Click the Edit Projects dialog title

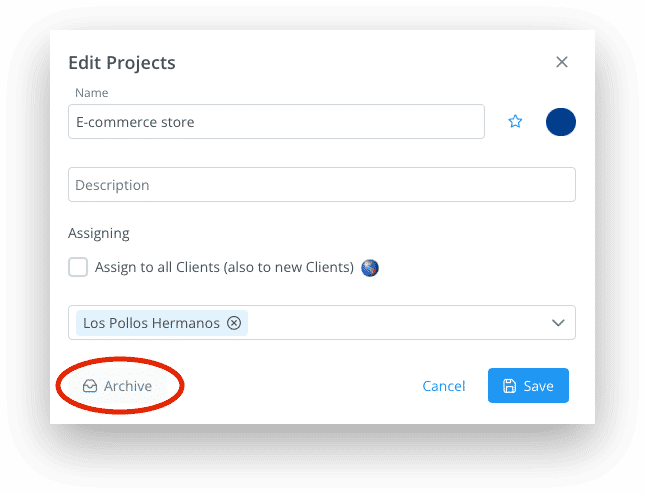[122, 63]
